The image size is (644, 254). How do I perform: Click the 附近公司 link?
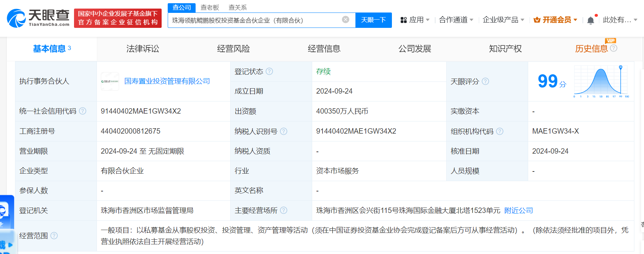point(518,210)
